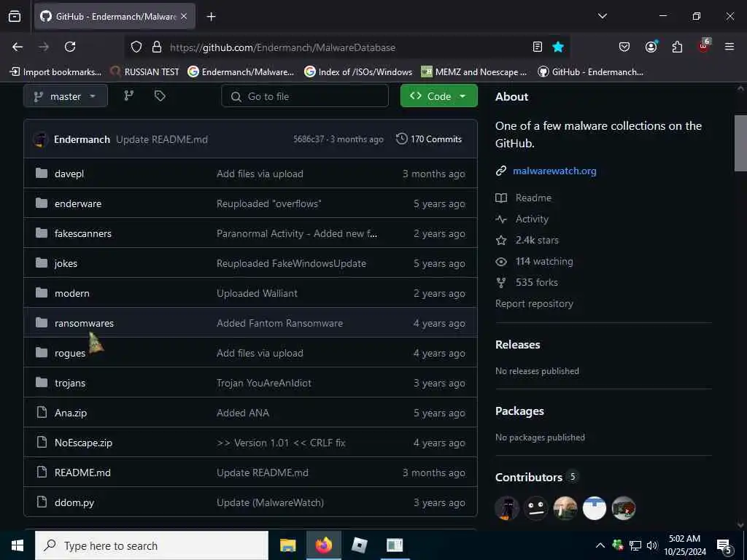Viewport: 747px width, 560px height.
Task: Open commit 'Added Fantom Ransomware'
Action: pos(279,323)
